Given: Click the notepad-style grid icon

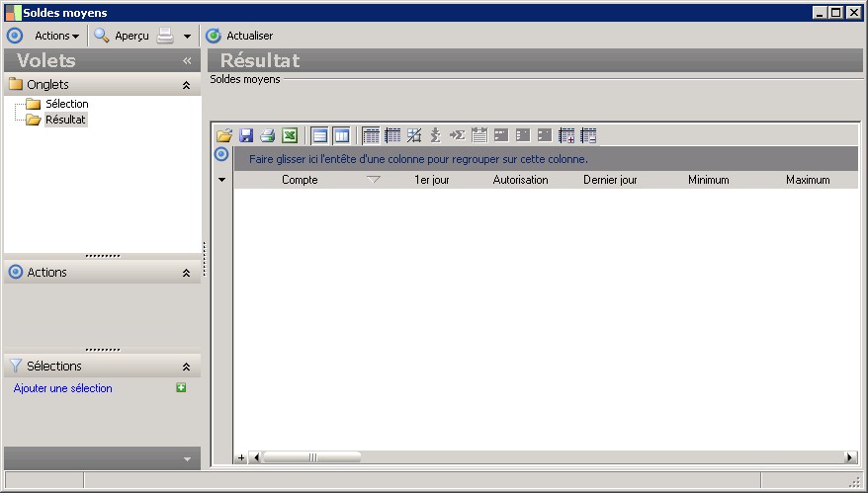Looking at the screenshot, I should [479, 135].
